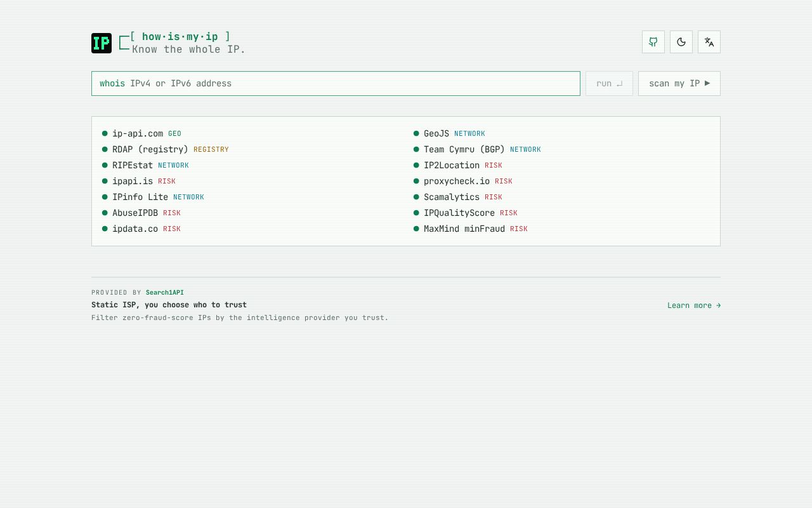The height and width of the screenshot is (508, 812).
Task: Select the MaxMind minFraud entry
Action: (x=471, y=229)
